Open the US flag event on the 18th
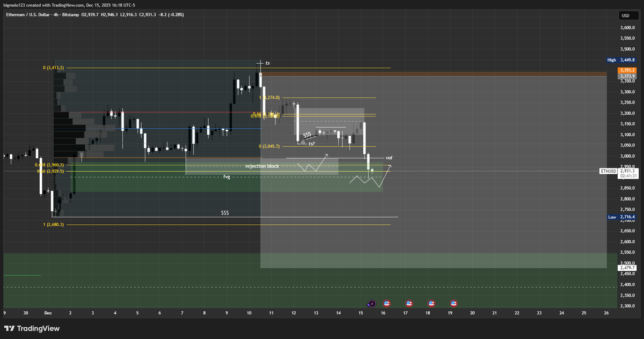Image resolution: width=644 pixels, height=339 pixels. pos(431,303)
